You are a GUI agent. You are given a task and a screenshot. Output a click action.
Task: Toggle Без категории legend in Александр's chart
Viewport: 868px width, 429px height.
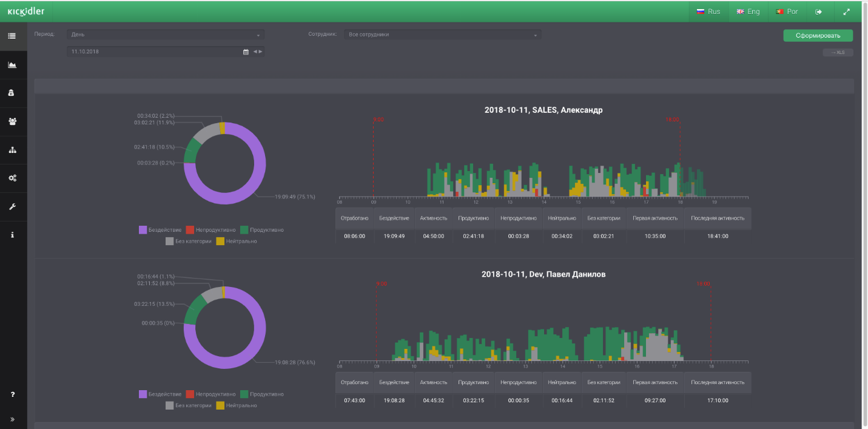pos(188,242)
